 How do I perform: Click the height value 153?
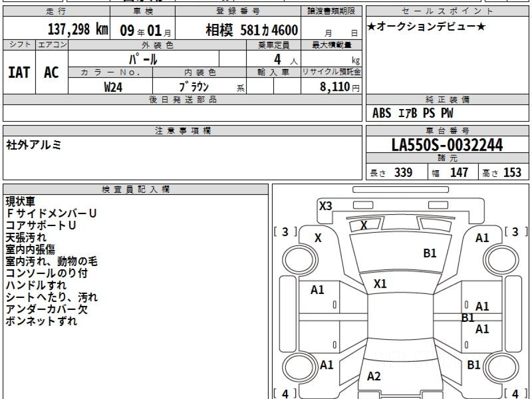pos(512,172)
